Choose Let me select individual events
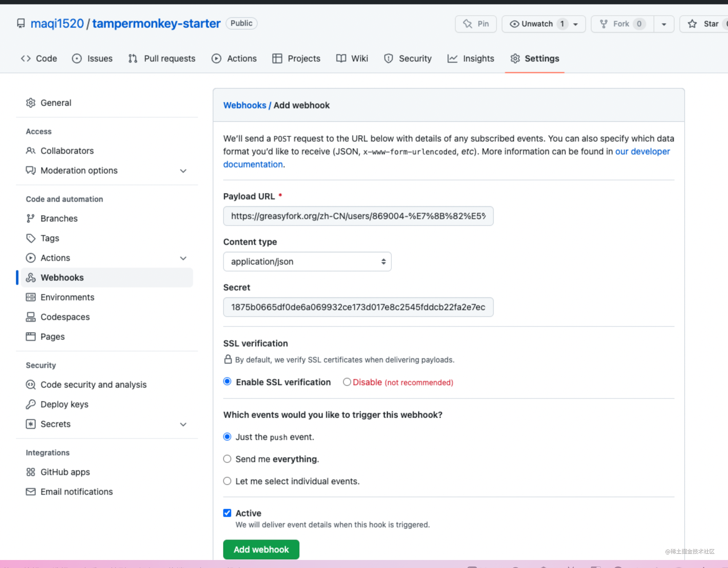 pyautogui.click(x=227, y=481)
